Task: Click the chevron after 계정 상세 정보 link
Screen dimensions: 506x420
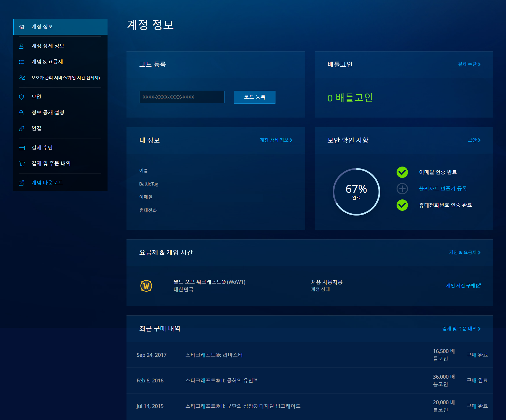Action: pos(291,140)
